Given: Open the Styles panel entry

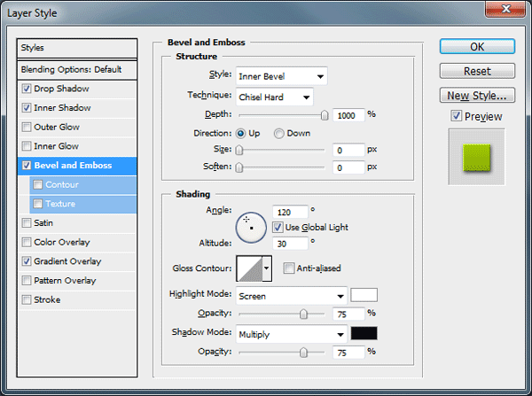Looking at the screenshot, I should pyautogui.click(x=77, y=48).
